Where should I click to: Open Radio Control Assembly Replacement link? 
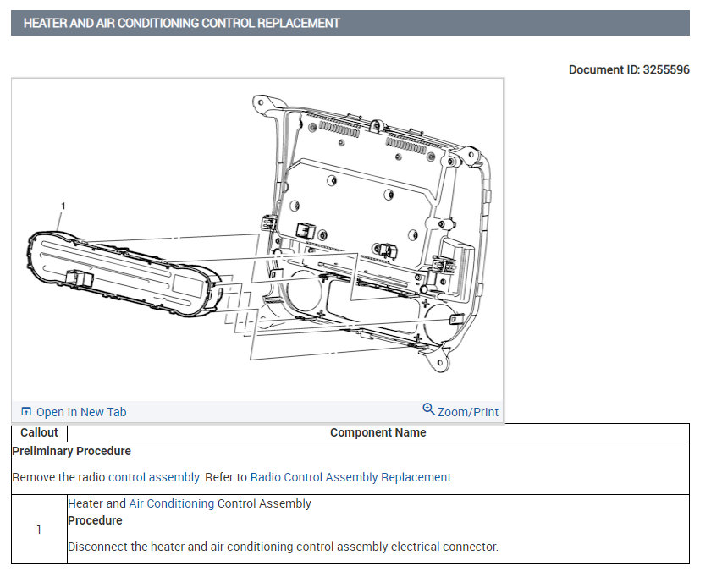[351, 477]
